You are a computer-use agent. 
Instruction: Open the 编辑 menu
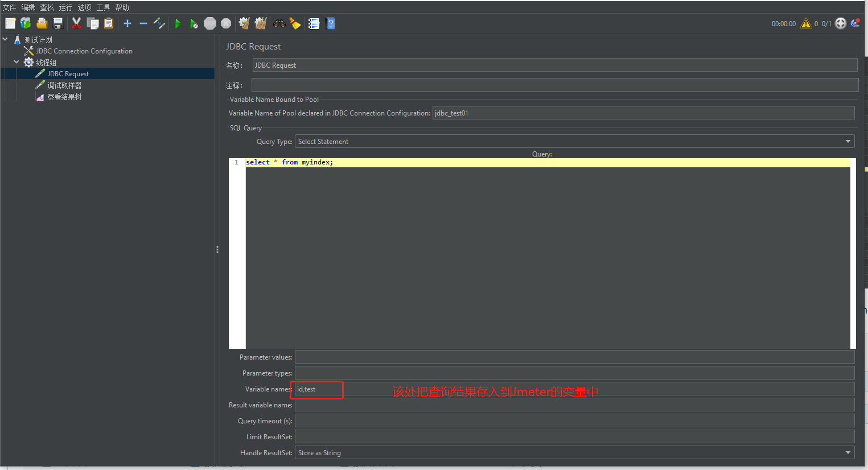[28, 7]
